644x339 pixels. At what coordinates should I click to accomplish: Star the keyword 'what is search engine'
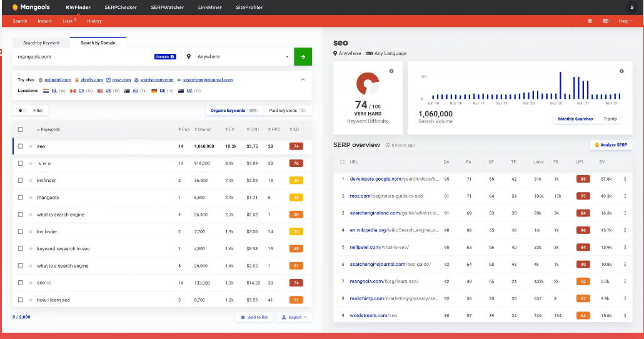click(31, 215)
